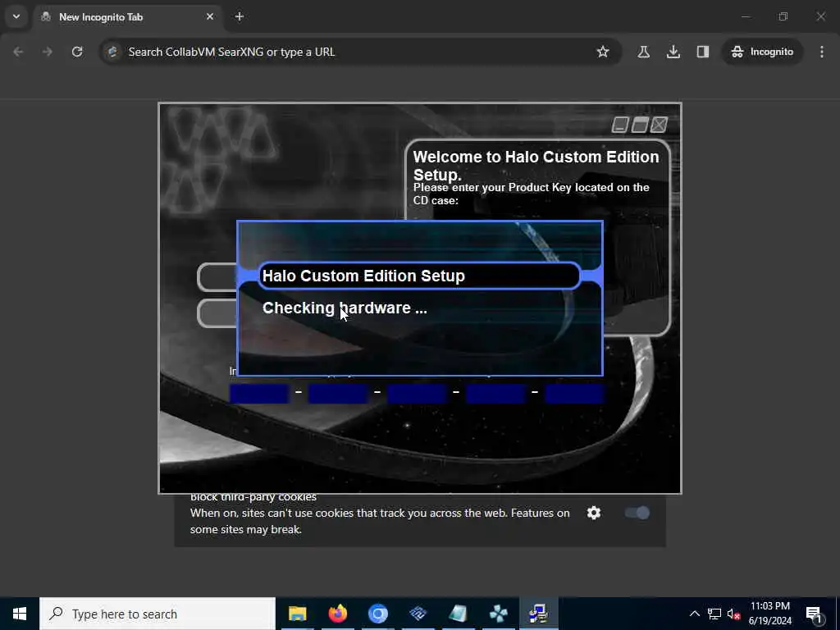Close the Halo Custom Edition setup window

point(660,125)
